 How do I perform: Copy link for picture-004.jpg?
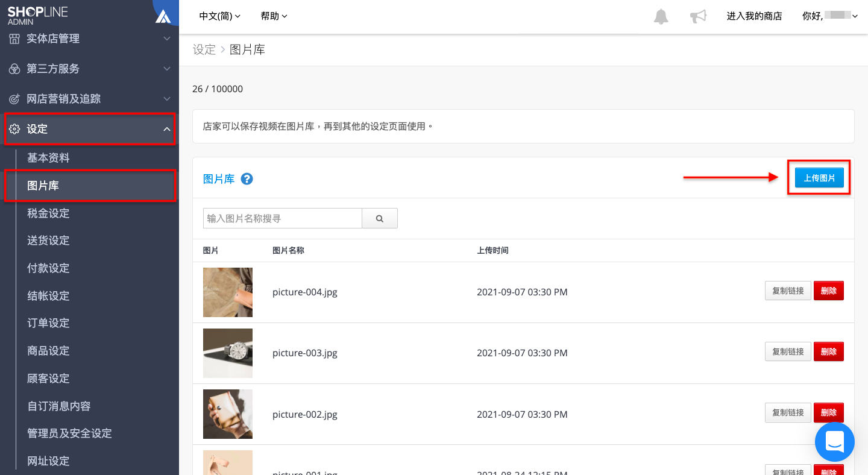pos(788,291)
